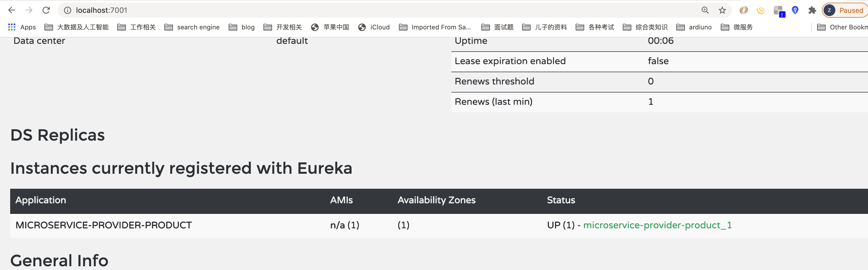
Task: Open the Extensions puzzle piece menu
Action: (x=812, y=10)
